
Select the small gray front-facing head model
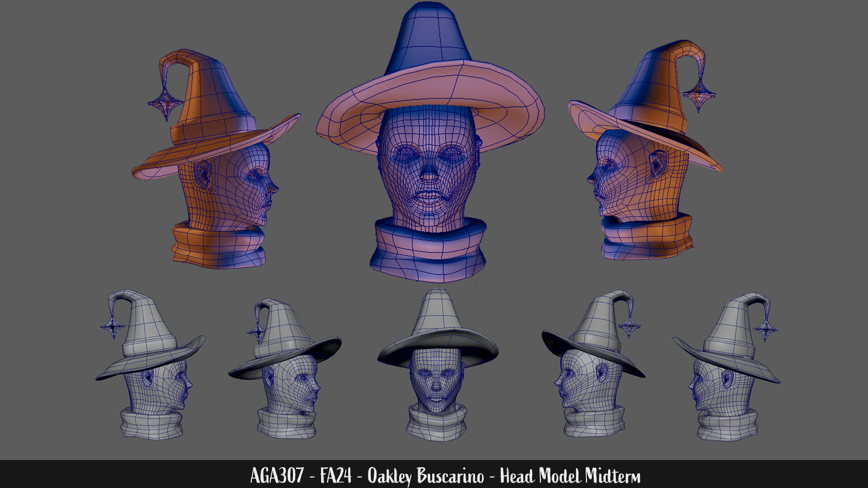coord(437,365)
